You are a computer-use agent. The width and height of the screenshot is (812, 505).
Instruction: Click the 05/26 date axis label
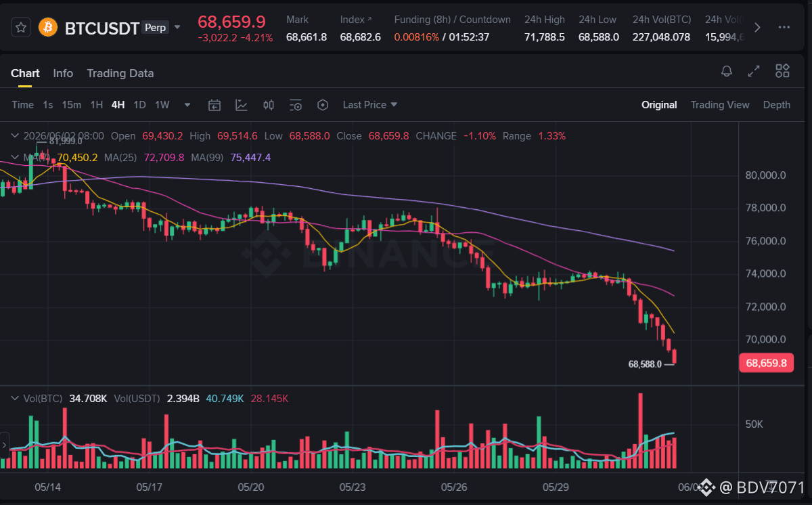coord(453,487)
